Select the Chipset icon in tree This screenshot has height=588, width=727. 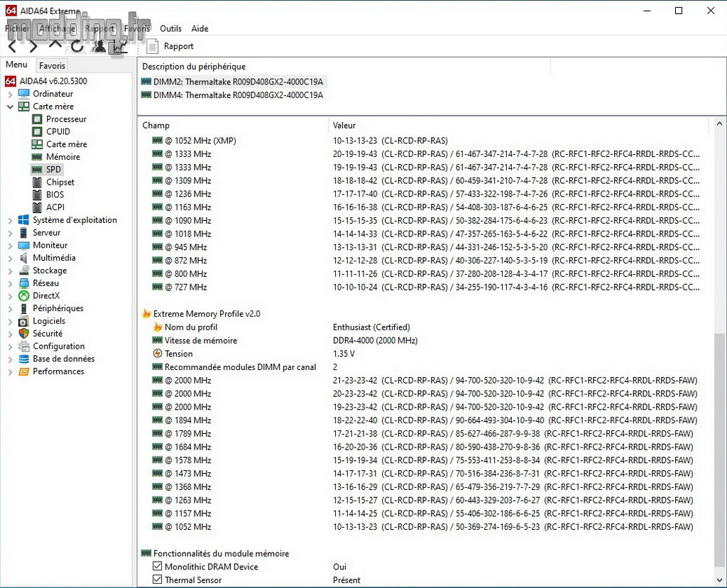(x=37, y=183)
